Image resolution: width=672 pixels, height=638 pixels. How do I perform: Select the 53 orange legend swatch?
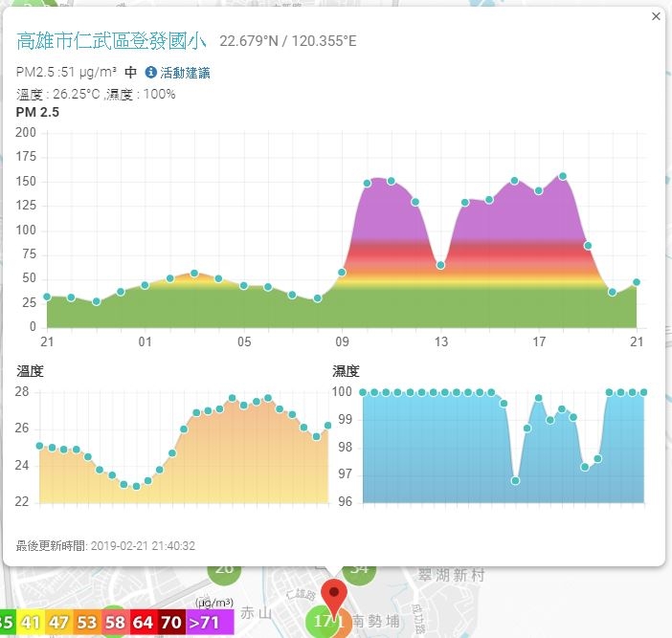click(87, 622)
